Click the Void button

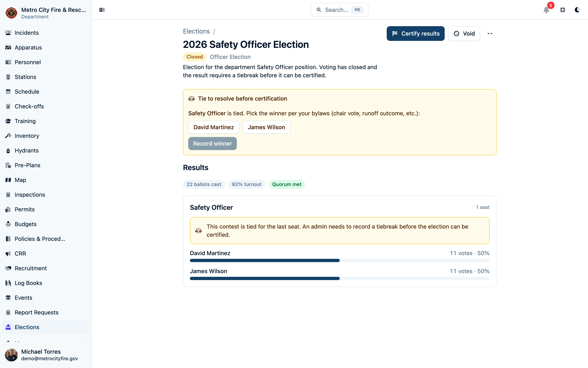464,34
